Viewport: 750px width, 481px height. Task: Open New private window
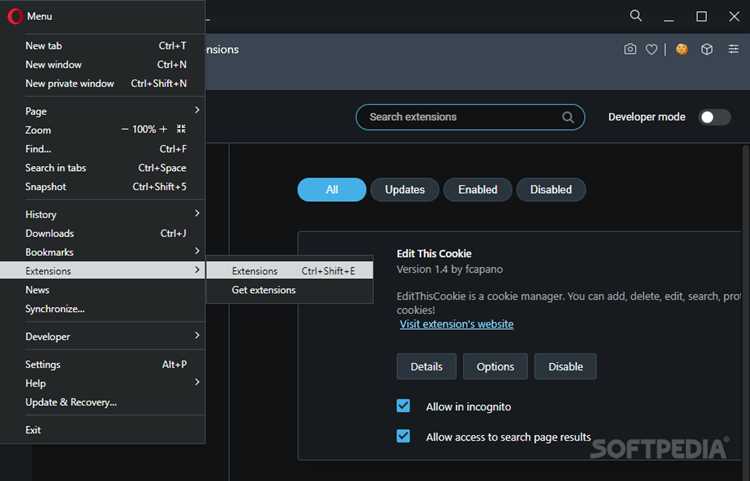(102, 84)
